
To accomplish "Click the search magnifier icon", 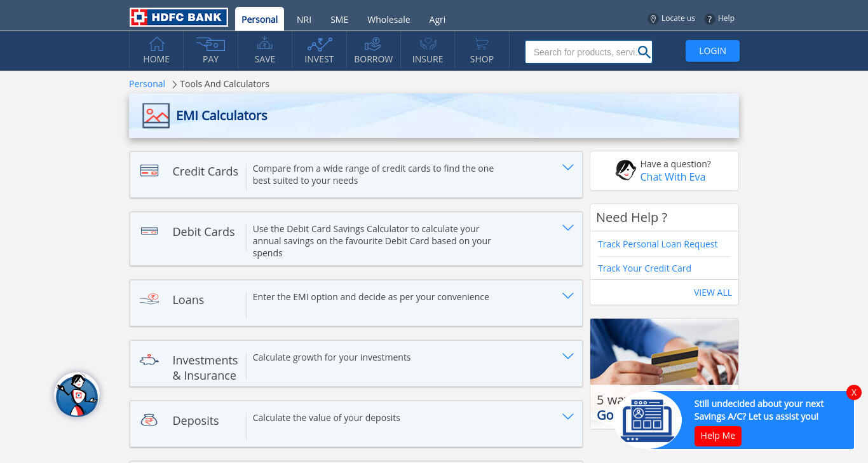I will 644,52.
